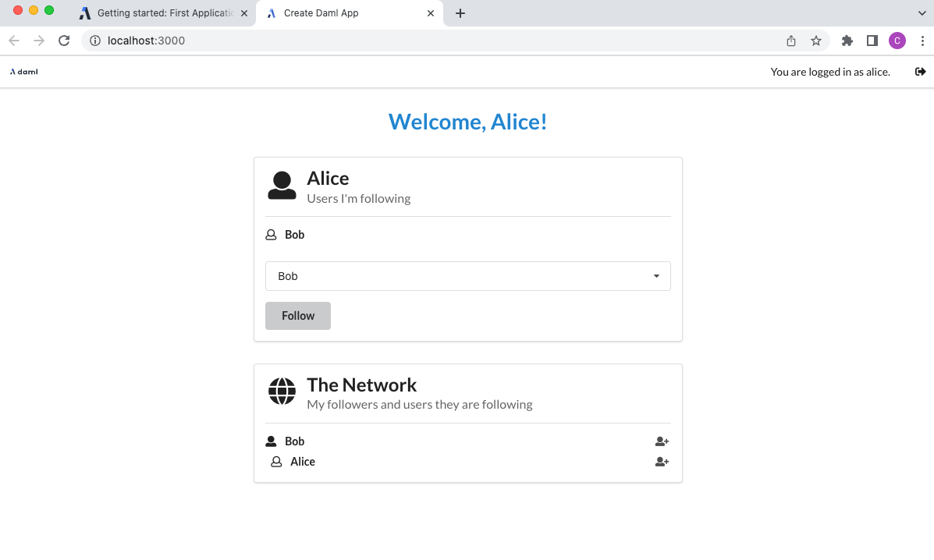The width and height of the screenshot is (934, 560).
Task: Toggle the browser side panel icon
Action: pos(872,41)
